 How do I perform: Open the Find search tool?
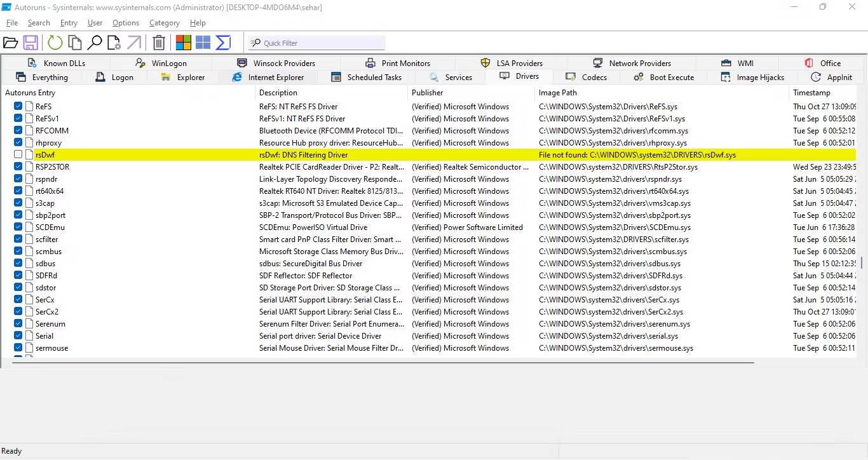tap(95, 42)
